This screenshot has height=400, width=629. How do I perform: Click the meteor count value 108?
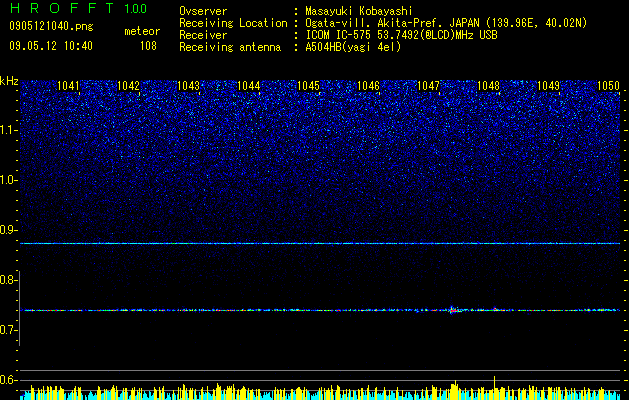point(148,47)
